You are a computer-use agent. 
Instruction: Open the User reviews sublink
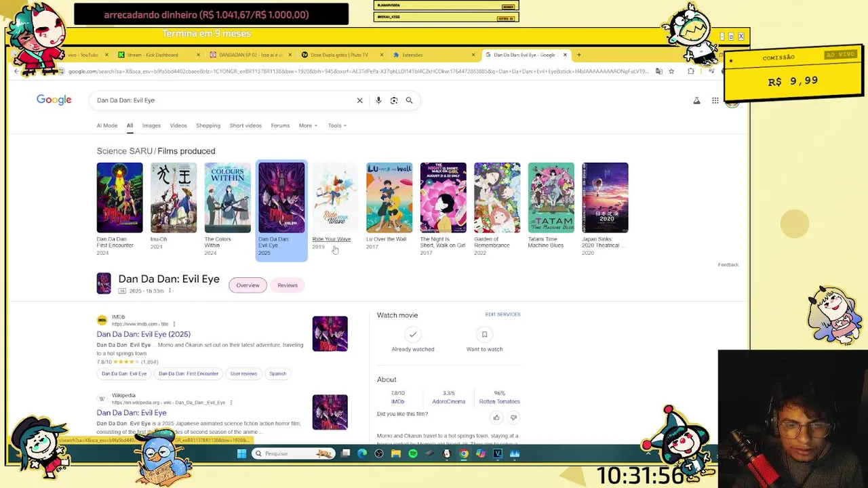click(x=243, y=373)
